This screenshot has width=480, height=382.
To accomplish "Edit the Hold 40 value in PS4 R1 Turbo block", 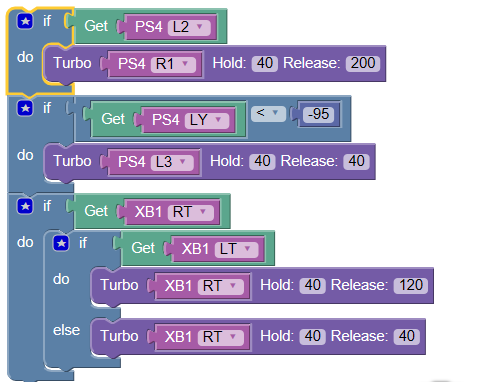I will (265, 63).
